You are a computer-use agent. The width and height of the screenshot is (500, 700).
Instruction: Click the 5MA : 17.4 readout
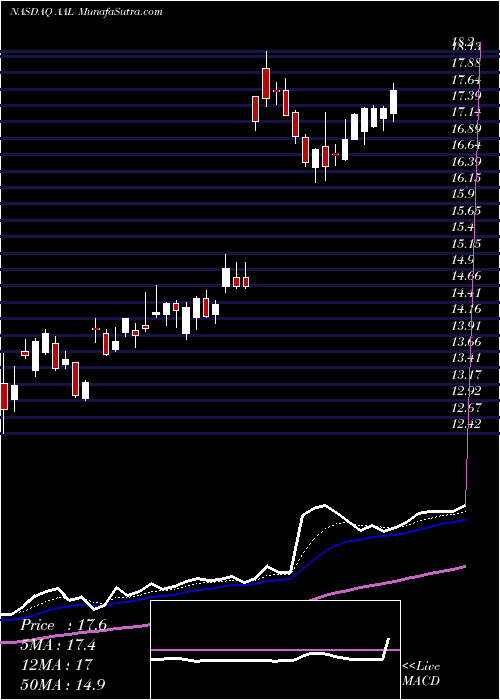58,645
